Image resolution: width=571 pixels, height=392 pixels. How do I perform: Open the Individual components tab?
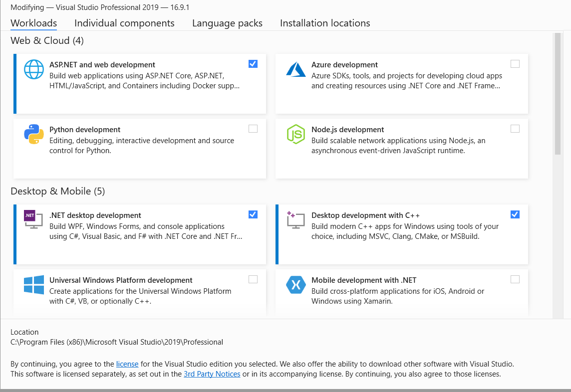(x=125, y=23)
